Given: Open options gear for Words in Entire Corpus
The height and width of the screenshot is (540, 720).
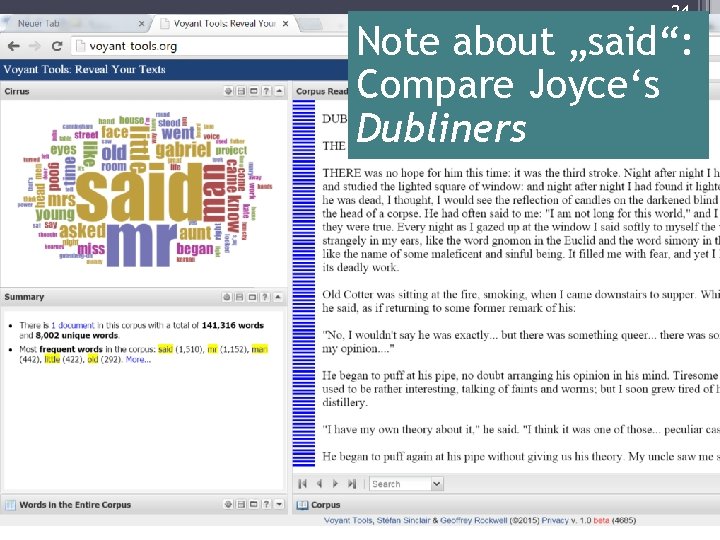Looking at the screenshot, I should pos(228,504).
